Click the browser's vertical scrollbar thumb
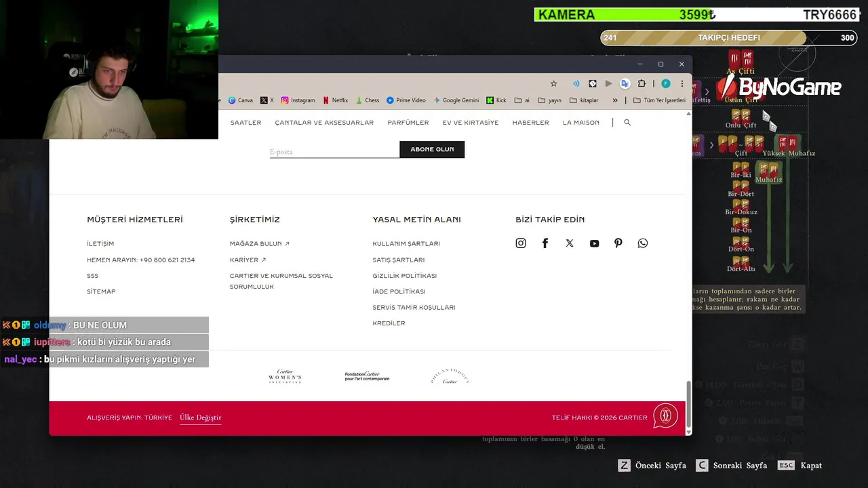The height and width of the screenshot is (488, 868). (689, 403)
